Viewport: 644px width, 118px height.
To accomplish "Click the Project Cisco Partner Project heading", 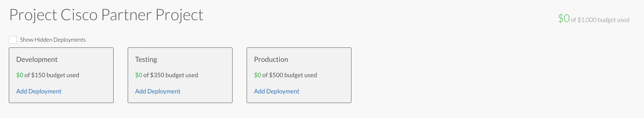I will tap(106, 15).
